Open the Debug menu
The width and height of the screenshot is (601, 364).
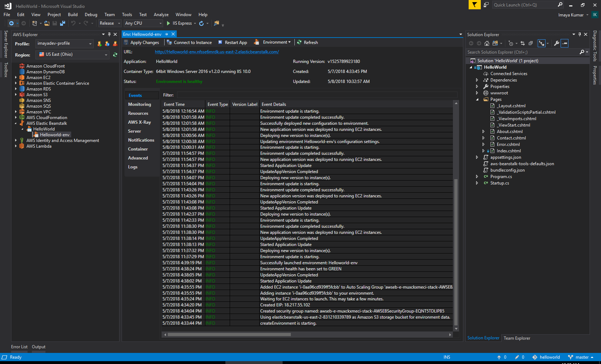(91, 15)
